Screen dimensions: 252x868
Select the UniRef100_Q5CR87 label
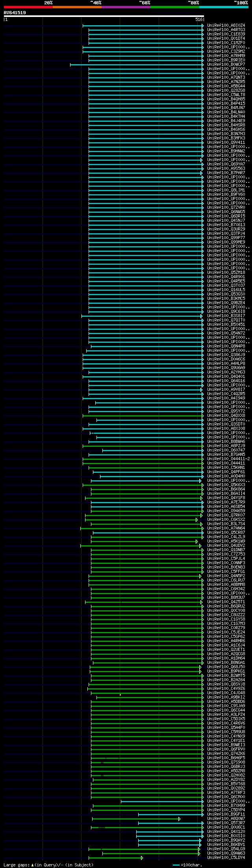click(226, 532)
